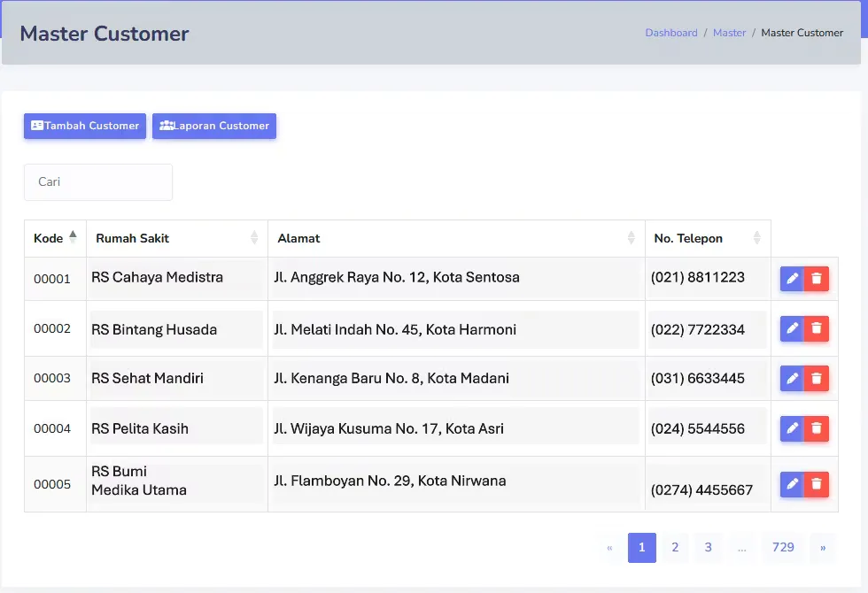Open Master breadcrumb link
The width and height of the screenshot is (868, 593).
pyautogui.click(x=729, y=33)
